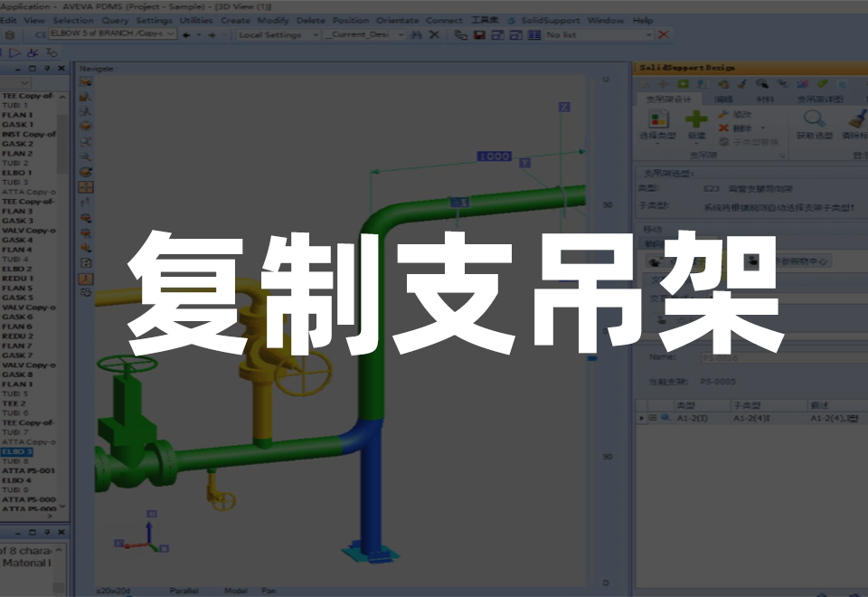Click the 描述 column header
The image size is (868, 597).
click(837, 405)
